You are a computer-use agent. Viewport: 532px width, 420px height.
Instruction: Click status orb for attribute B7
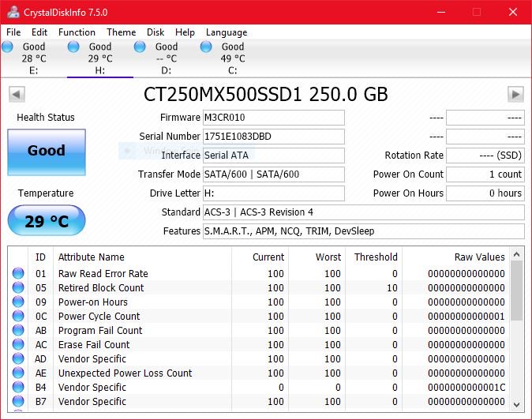coord(18,401)
